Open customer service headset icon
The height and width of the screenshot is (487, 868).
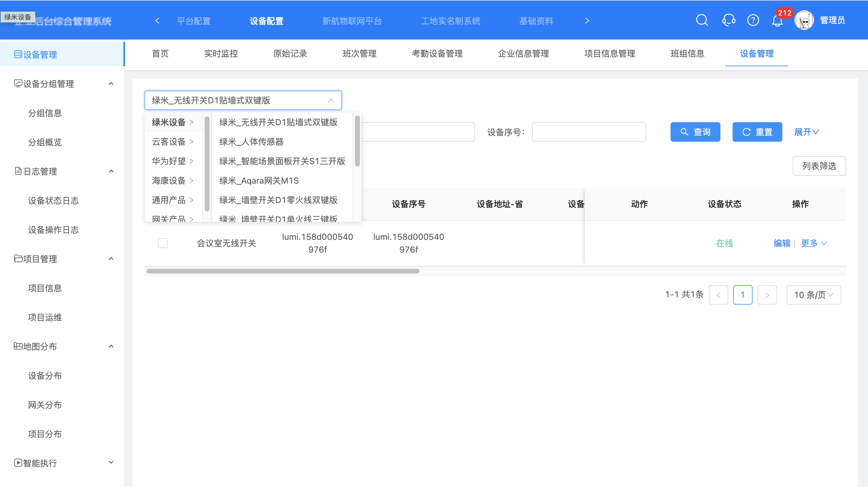tap(728, 20)
